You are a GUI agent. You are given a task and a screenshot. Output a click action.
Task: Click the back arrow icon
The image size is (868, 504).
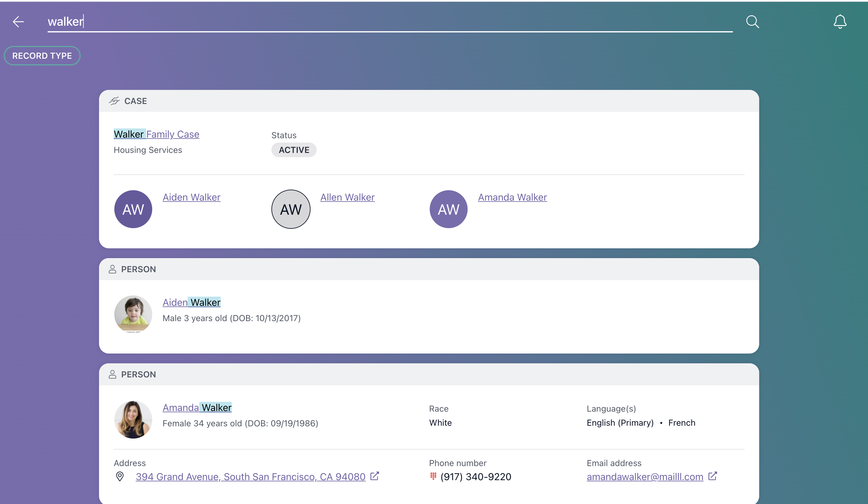(18, 22)
